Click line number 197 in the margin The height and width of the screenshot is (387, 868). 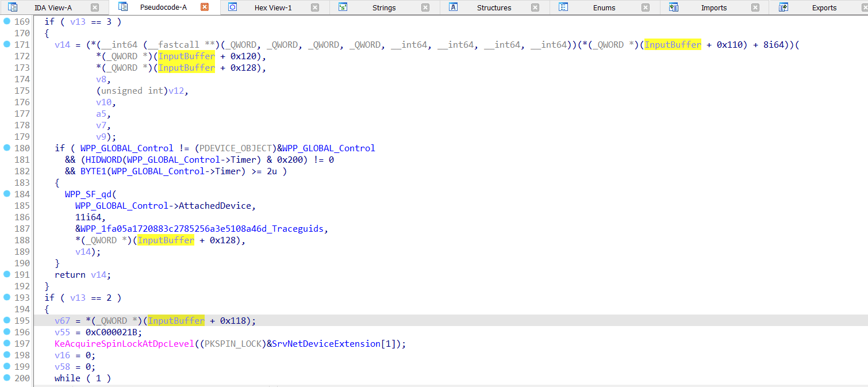[22, 343]
